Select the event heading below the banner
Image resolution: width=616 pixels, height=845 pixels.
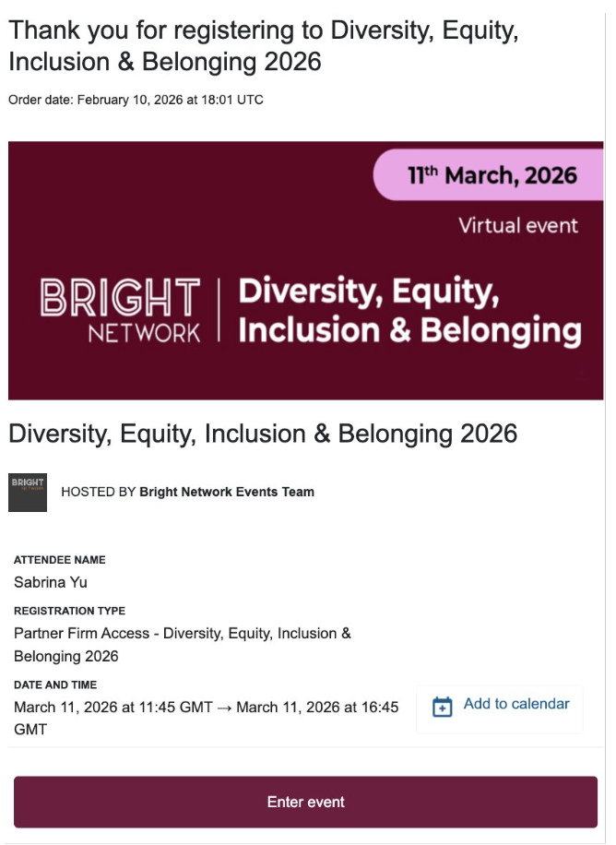click(x=263, y=434)
